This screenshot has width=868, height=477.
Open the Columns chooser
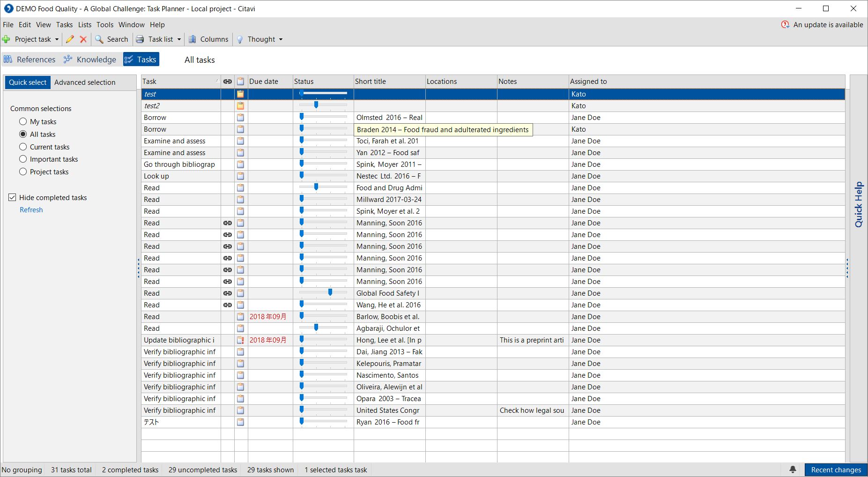(x=208, y=39)
